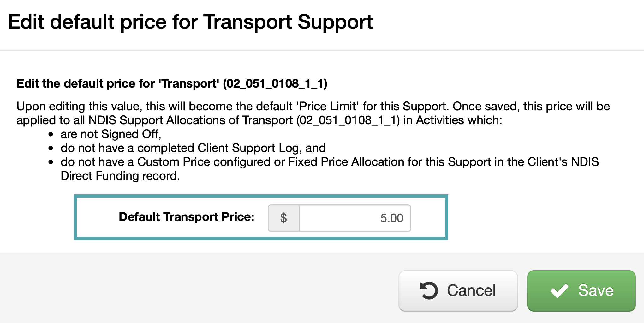This screenshot has height=323, width=644.
Task: Focus the Default Transport Price input field
Action: point(355,218)
